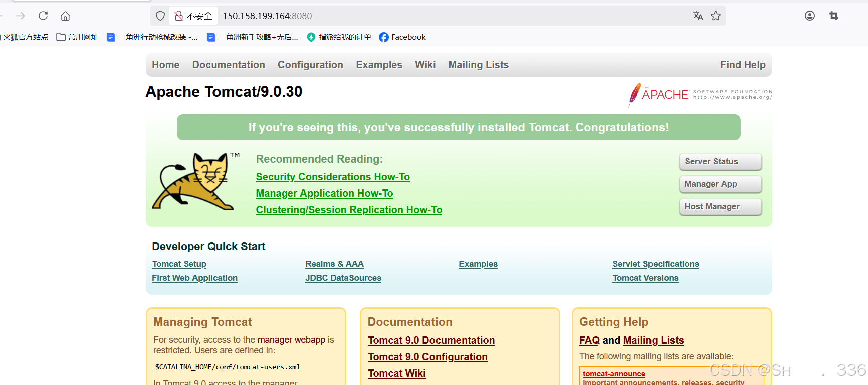
Task: Open the Firefox account icon
Action: [x=810, y=16]
